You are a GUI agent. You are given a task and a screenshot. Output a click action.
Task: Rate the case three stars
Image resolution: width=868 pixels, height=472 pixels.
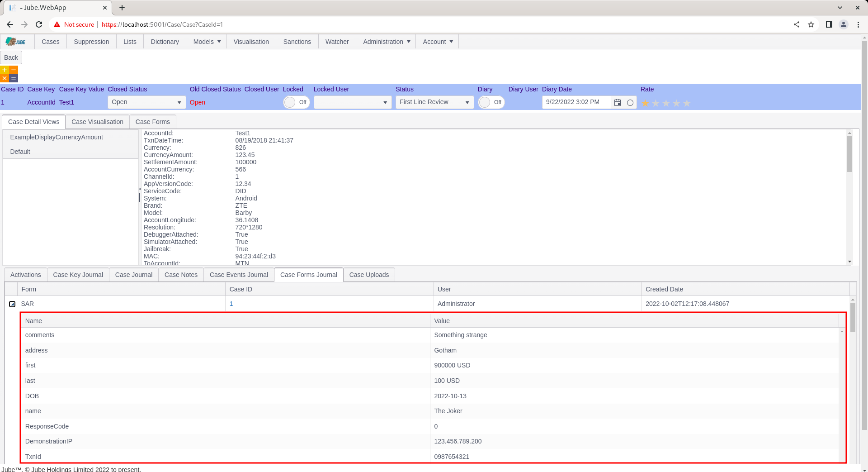point(666,103)
